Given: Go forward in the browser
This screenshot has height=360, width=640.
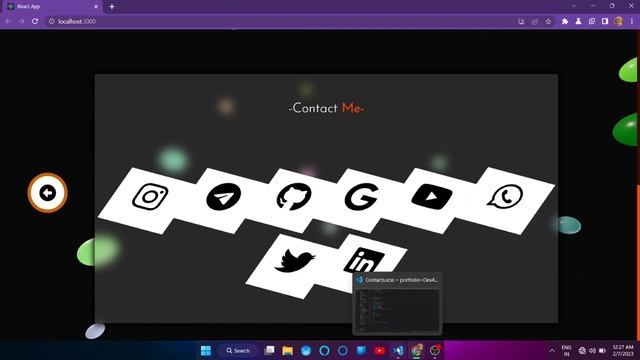Looking at the screenshot, I should [x=21, y=21].
